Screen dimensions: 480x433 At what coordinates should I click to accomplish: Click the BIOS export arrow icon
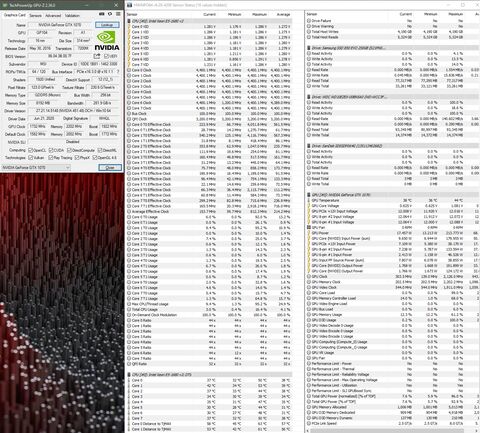(x=97, y=56)
